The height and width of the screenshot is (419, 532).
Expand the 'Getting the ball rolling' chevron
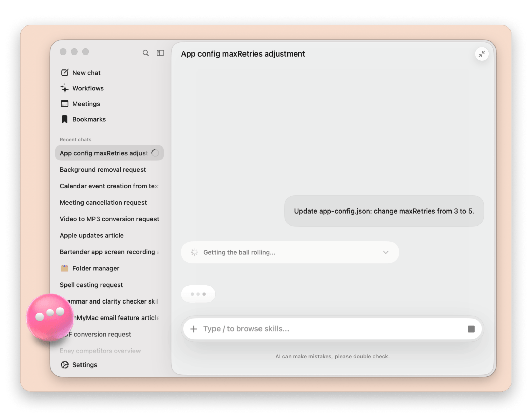386,252
